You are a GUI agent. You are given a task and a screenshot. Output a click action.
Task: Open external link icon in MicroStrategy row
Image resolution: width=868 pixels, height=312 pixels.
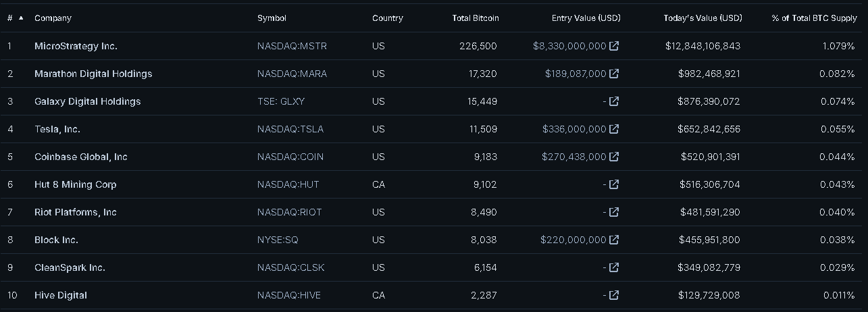point(614,46)
